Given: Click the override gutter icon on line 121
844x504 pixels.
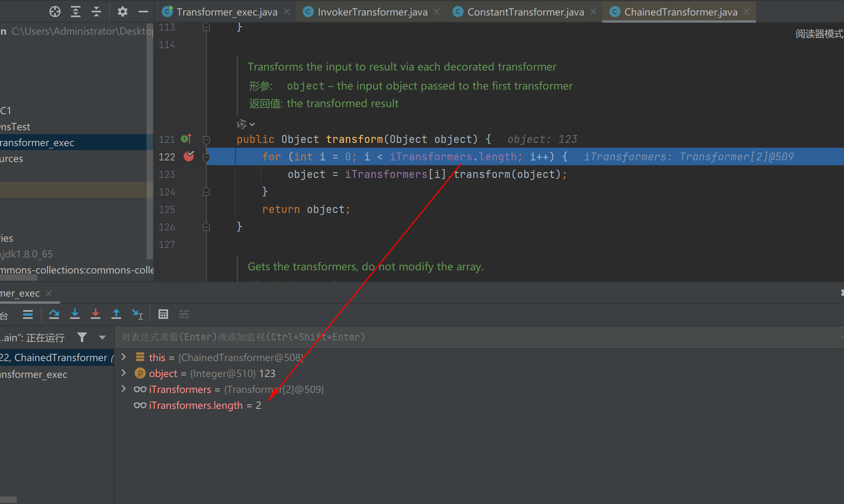Looking at the screenshot, I should pyautogui.click(x=186, y=139).
